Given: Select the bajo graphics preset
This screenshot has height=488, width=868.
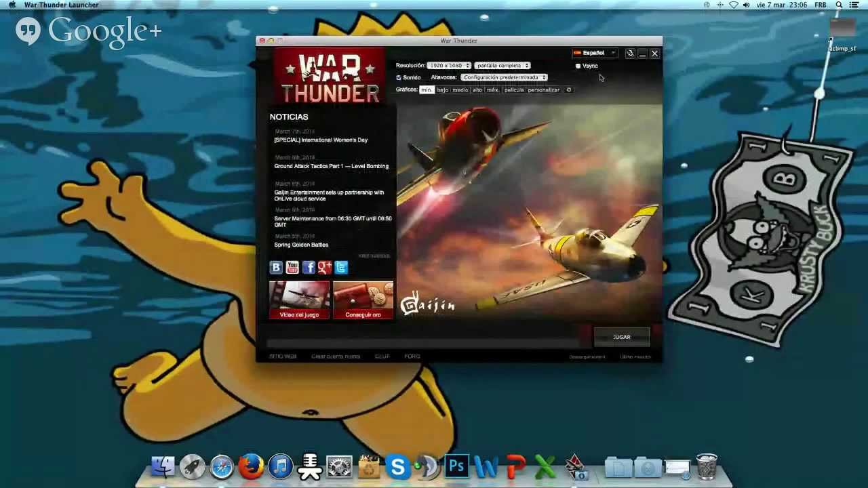Looking at the screenshot, I should [443, 89].
